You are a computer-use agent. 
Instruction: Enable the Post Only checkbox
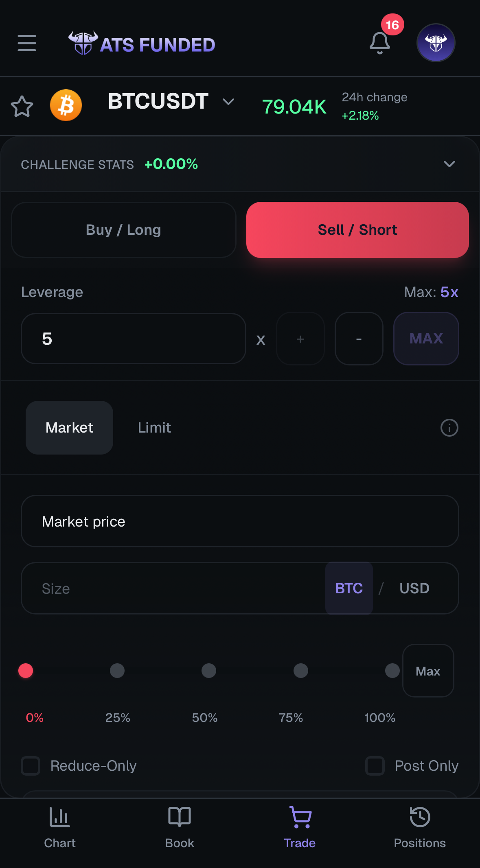pyautogui.click(x=375, y=766)
